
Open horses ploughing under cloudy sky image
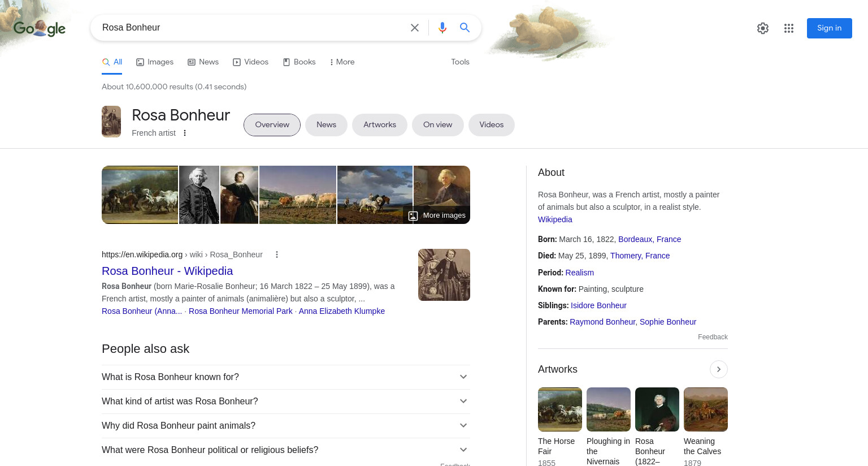point(375,195)
